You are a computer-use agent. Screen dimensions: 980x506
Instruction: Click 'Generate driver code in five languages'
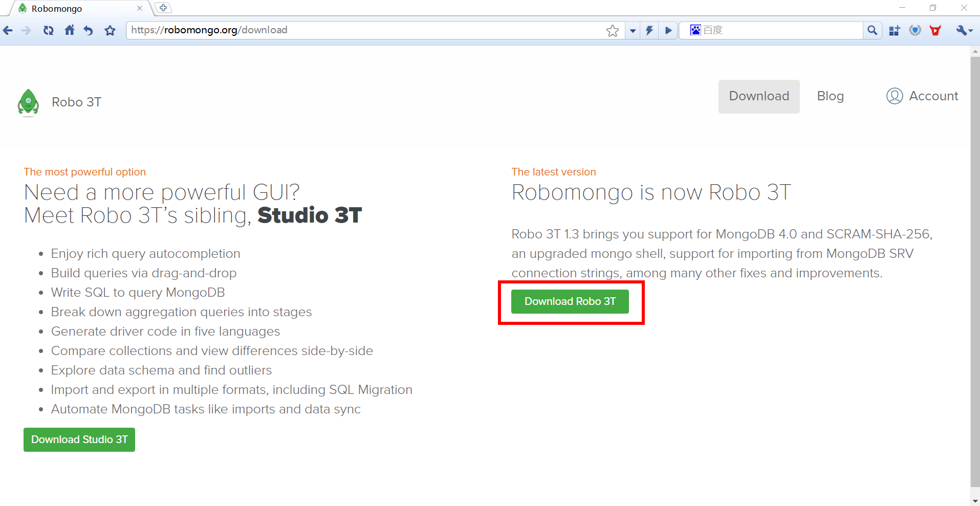click(x=165, y=332)
